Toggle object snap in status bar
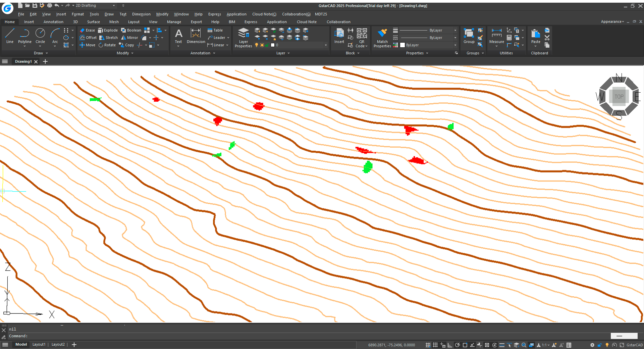 (x=465, y=345)
